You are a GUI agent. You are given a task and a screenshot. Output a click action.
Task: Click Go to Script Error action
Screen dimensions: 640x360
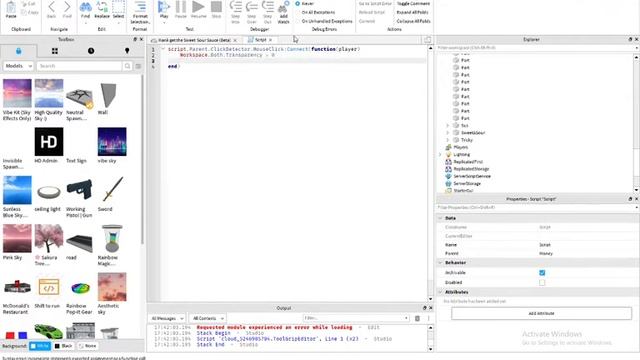click(375, 3)
